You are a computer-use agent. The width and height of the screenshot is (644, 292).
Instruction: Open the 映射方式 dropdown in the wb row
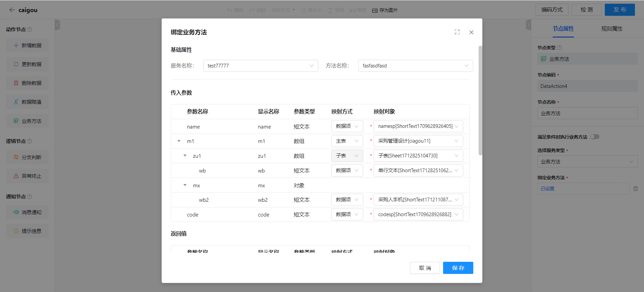click(347, 171)
